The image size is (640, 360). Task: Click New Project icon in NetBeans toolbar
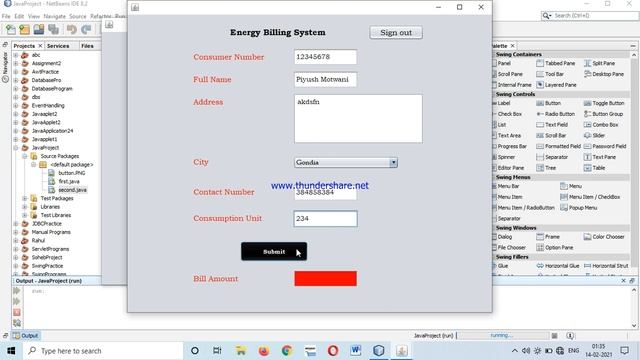24,29
